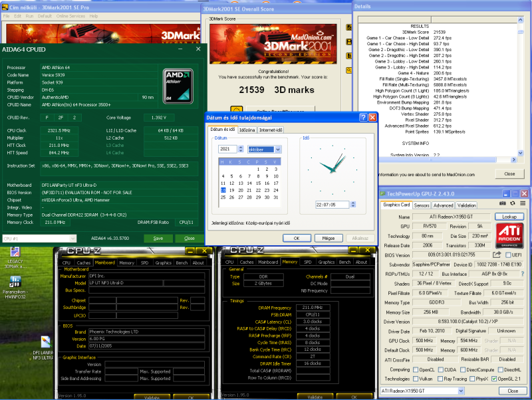
Task: Switch to the Időzóna tab
Action: [247, 130]
